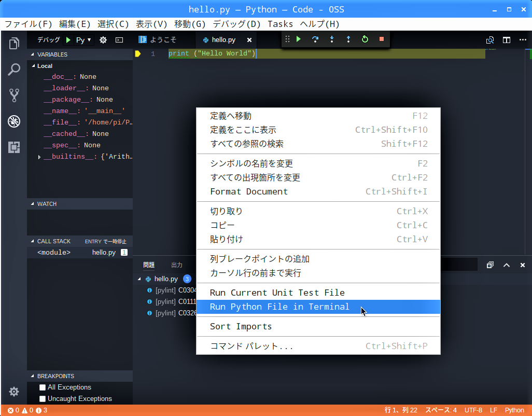Collapse the WATCH section

coord(80,204)
